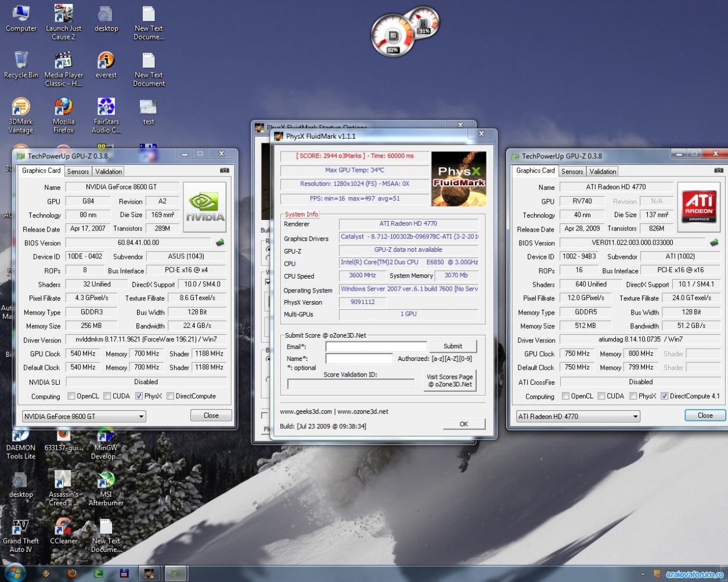Switch to Validation tab in ATI GPU-Z
This screenshot has width=728, height=582.
[x=603, y=172]
